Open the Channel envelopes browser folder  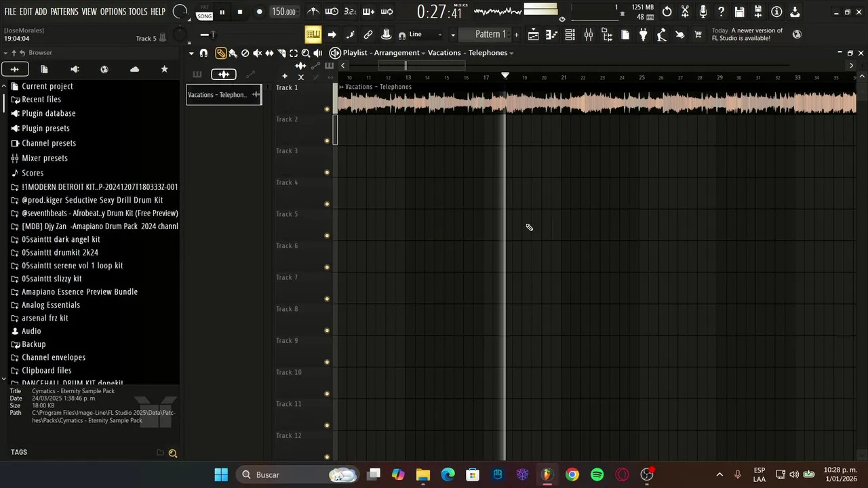pos(48,357)
